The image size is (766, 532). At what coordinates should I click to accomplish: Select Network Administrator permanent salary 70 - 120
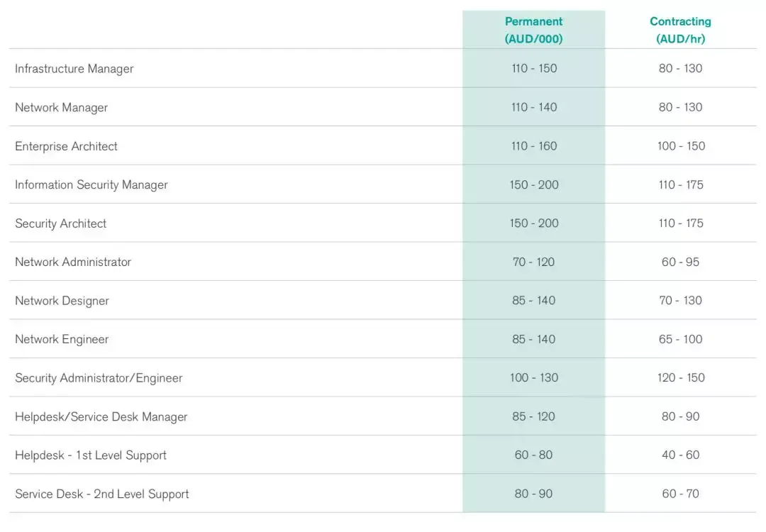coord(534,262)
